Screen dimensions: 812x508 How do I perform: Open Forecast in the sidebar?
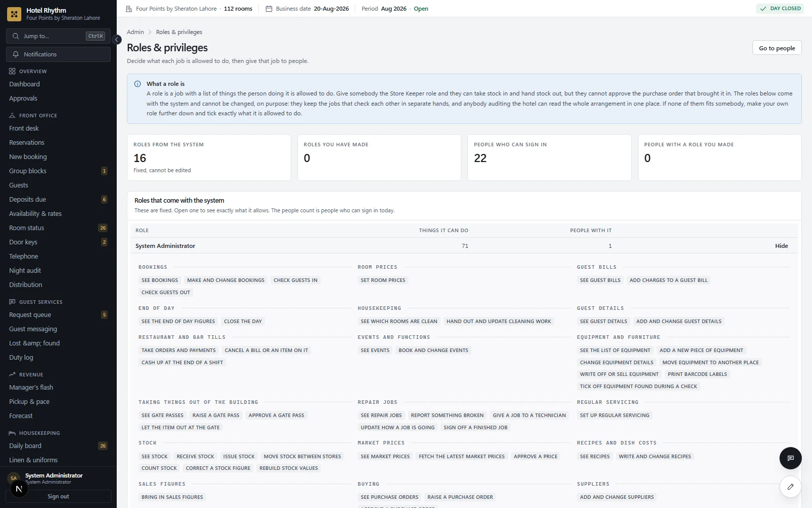point(58,416)
